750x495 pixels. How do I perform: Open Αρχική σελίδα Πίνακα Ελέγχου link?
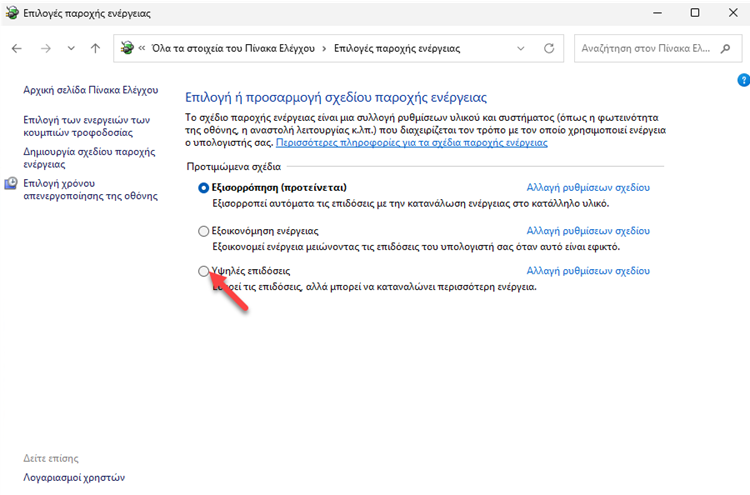click(x=90, y=90)
